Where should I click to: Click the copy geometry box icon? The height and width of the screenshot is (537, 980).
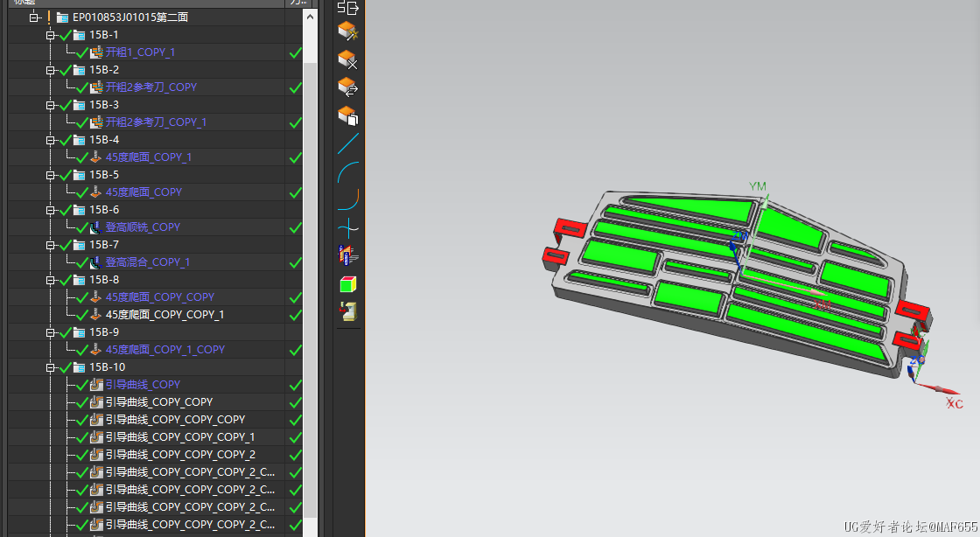[x=348, y=115]
